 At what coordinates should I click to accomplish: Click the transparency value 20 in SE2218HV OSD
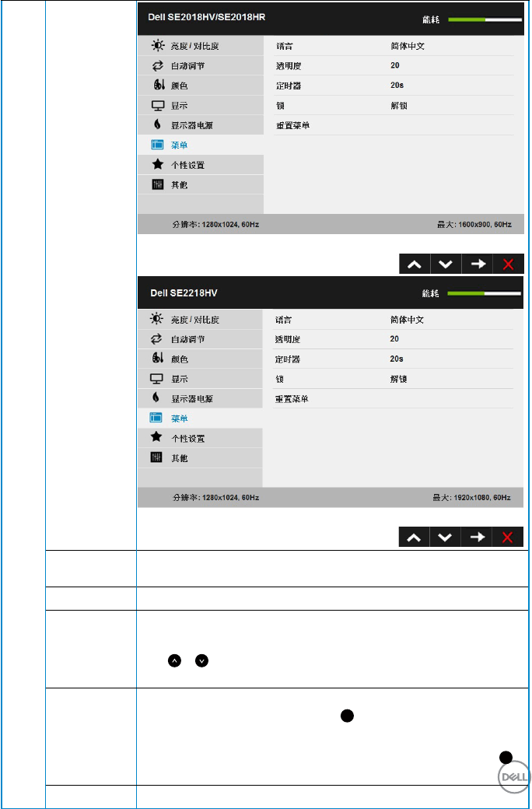pos(394,338)
